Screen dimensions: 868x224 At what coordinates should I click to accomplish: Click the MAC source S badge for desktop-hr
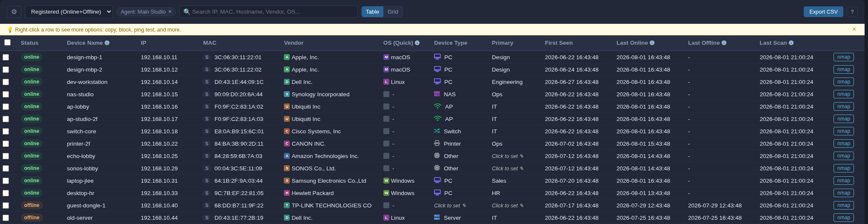(x=207, y=193)
